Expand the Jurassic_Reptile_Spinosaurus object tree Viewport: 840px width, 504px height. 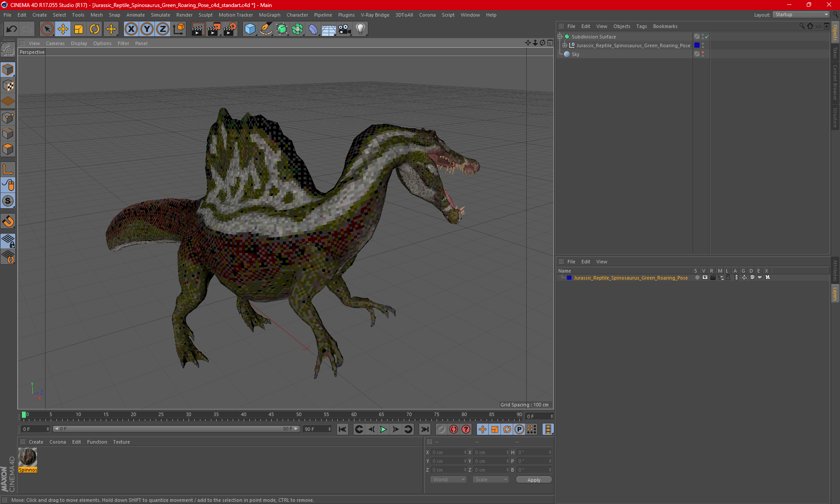click(x=565, y=45)
